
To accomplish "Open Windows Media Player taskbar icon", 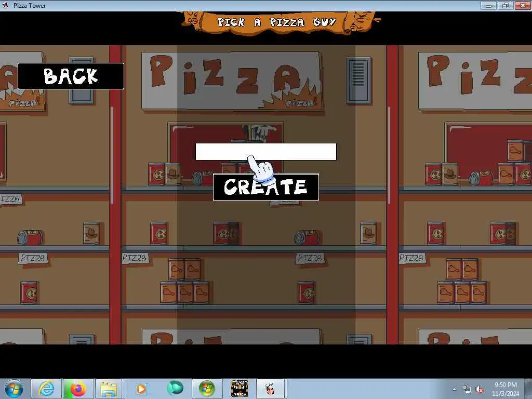I will [141, 389].
